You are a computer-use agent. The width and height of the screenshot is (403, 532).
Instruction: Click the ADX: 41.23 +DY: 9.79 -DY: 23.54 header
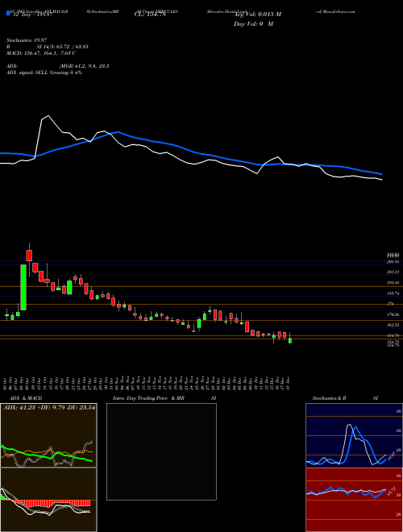49,407
